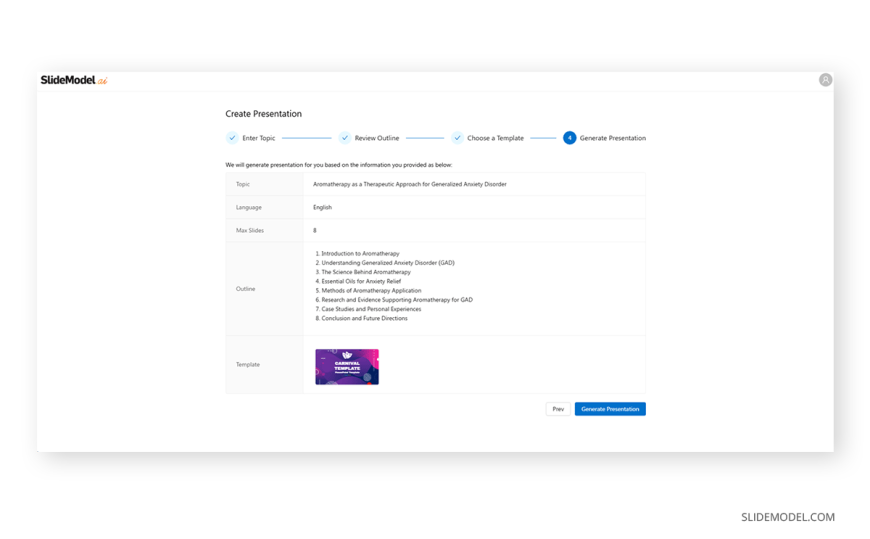Go back to the Enter Topic step label
Viewport: 870px width, 539px height.
[258, 138]
